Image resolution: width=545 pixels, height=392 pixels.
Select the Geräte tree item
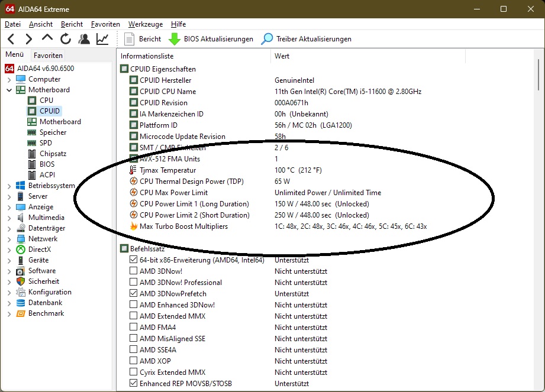tap(38, 260)
